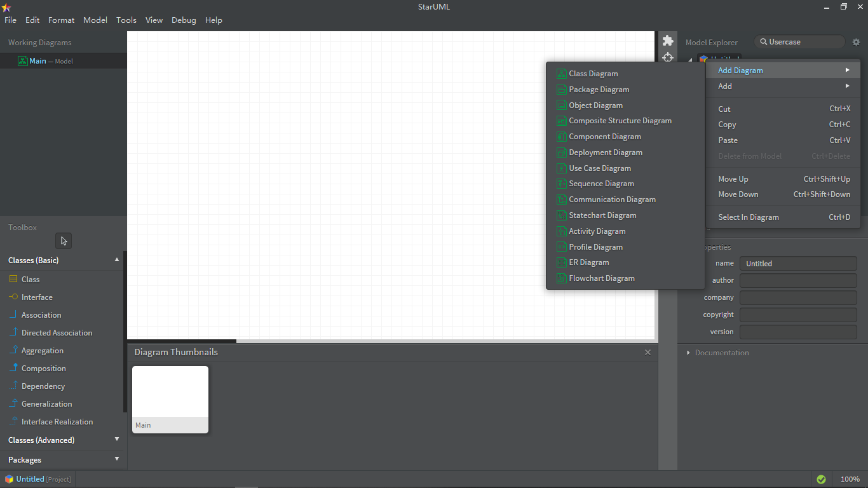Choose Cut from context menu

(x=783, y=109)
